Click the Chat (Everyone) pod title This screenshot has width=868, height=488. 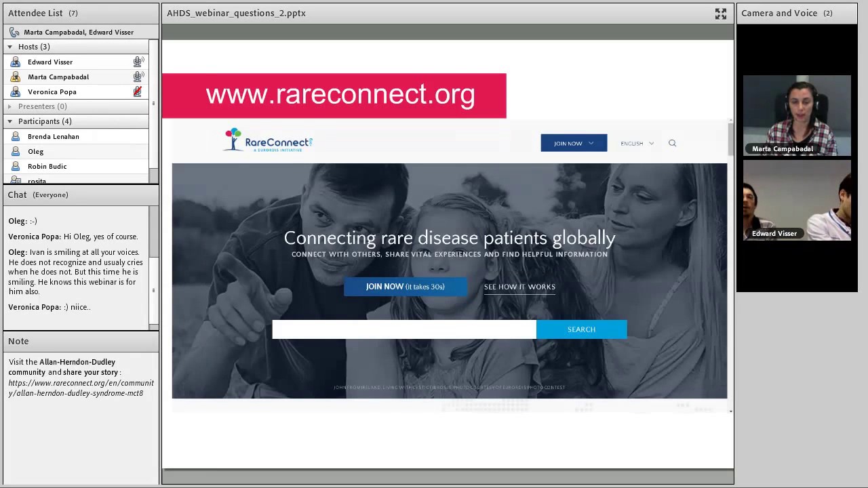point(38,195)
